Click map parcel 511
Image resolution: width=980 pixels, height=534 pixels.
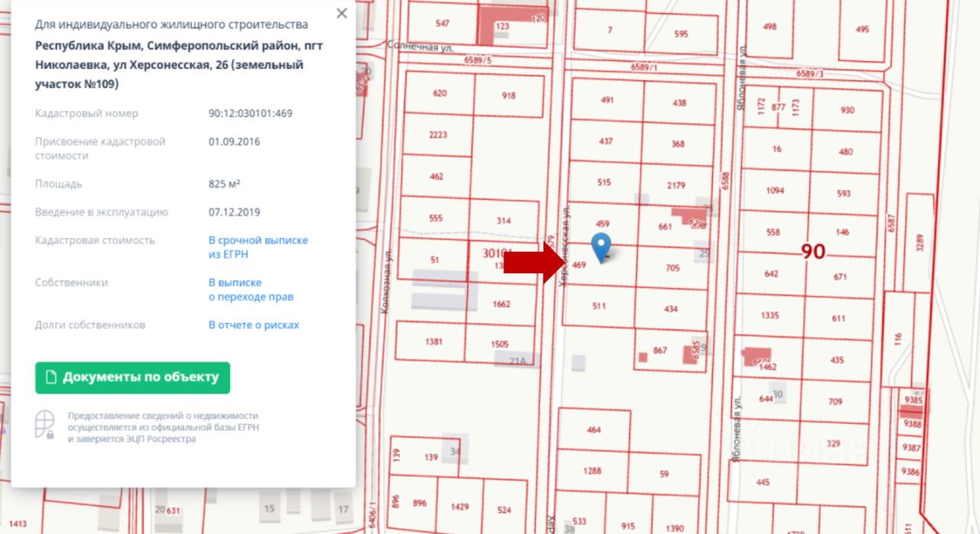[x=599, y=306]
